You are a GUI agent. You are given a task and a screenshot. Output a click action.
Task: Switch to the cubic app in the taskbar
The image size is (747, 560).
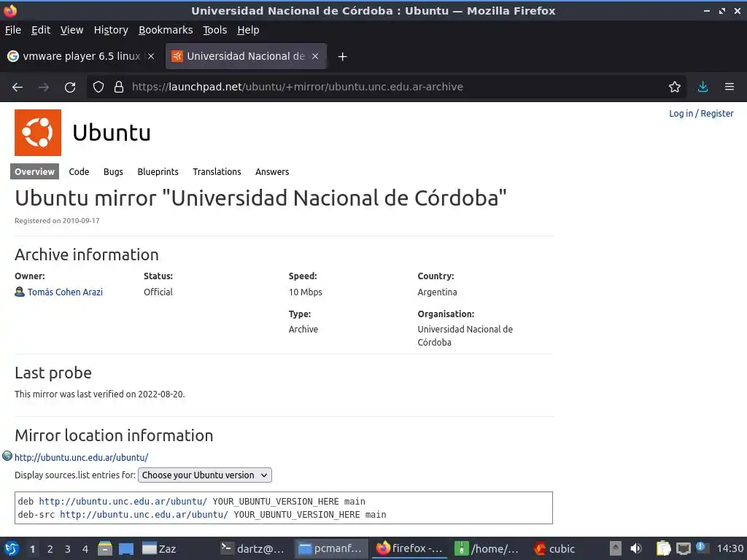[554, 548]
